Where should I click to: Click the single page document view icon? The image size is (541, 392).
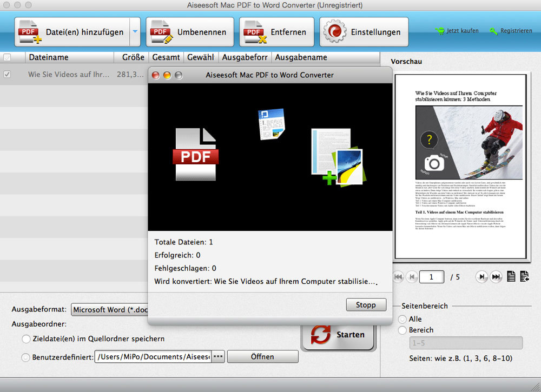[511, 276]
